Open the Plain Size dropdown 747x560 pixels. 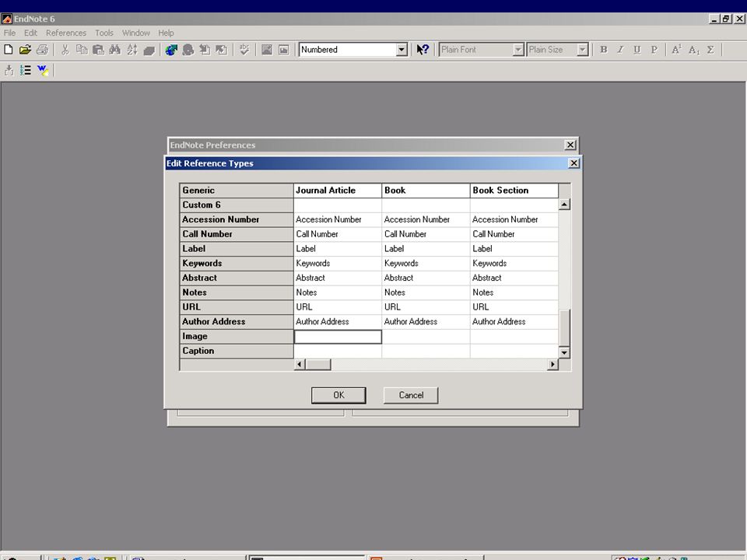pos(582,50)
